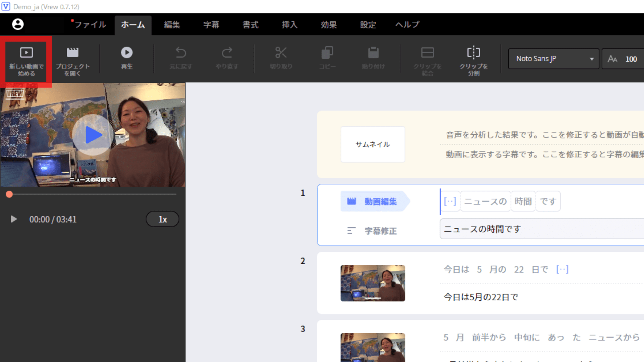Select the clip 2 video thumbnail

(373, 283)
